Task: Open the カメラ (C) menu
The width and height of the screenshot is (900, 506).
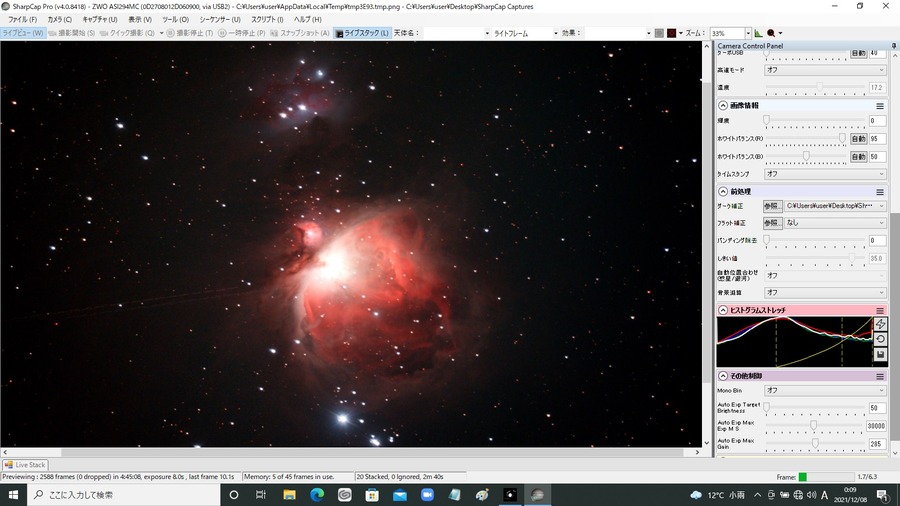Action: 60,20
